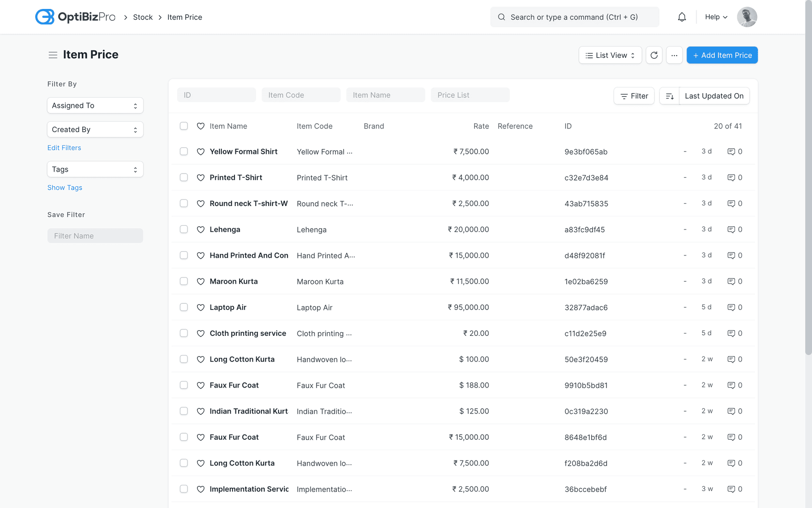
Task: Expand the Assigned To filter dropdown
Action: pos(95,105)
